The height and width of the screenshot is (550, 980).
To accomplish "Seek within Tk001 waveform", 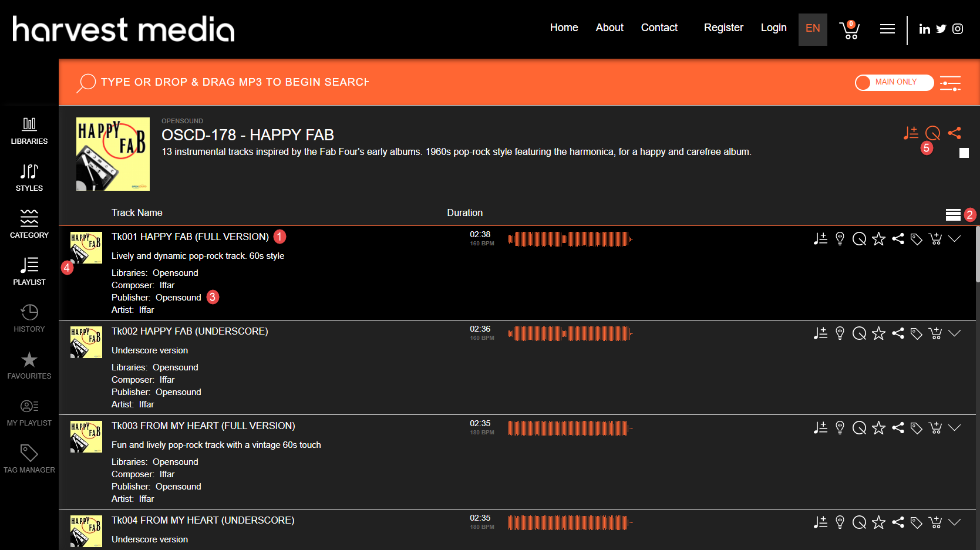I will click(x=570, y=239).
